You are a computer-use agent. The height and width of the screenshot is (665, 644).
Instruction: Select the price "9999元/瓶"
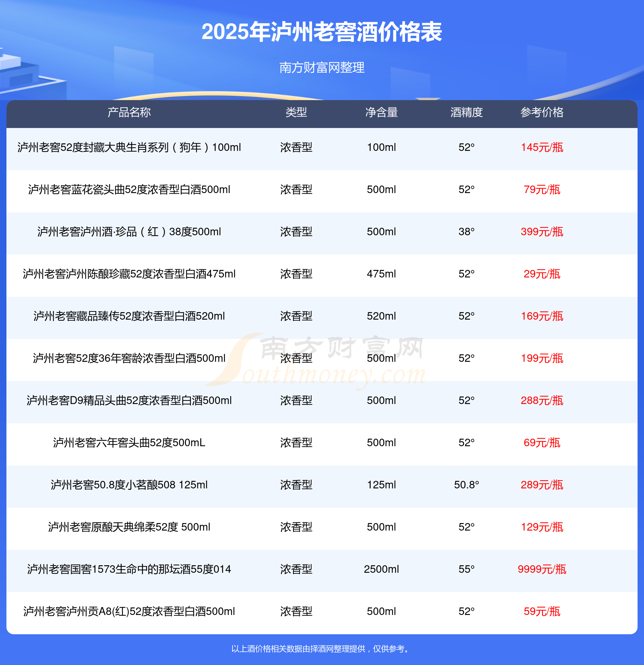pyautogui.click(x=542, y=569)
